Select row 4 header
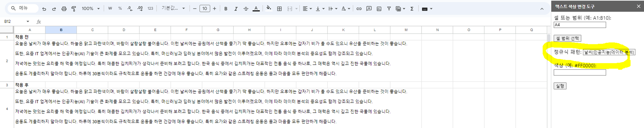 7,109
